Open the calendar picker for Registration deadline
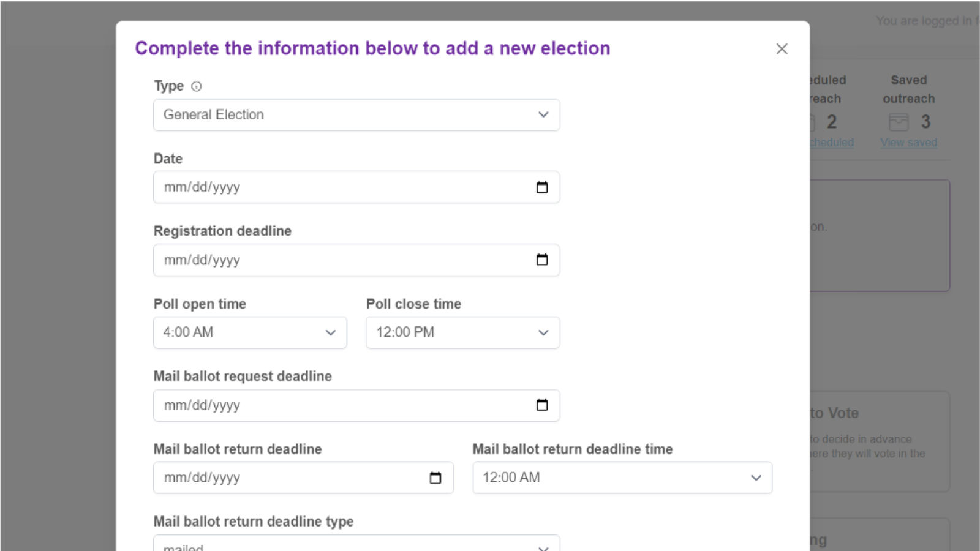This screenshot has width=980, height=551. point(541,260)
